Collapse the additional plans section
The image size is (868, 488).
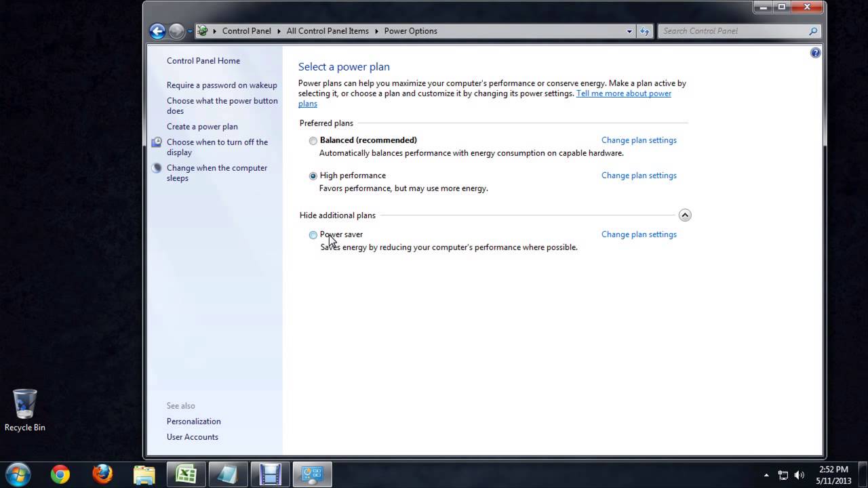(685, 215)
